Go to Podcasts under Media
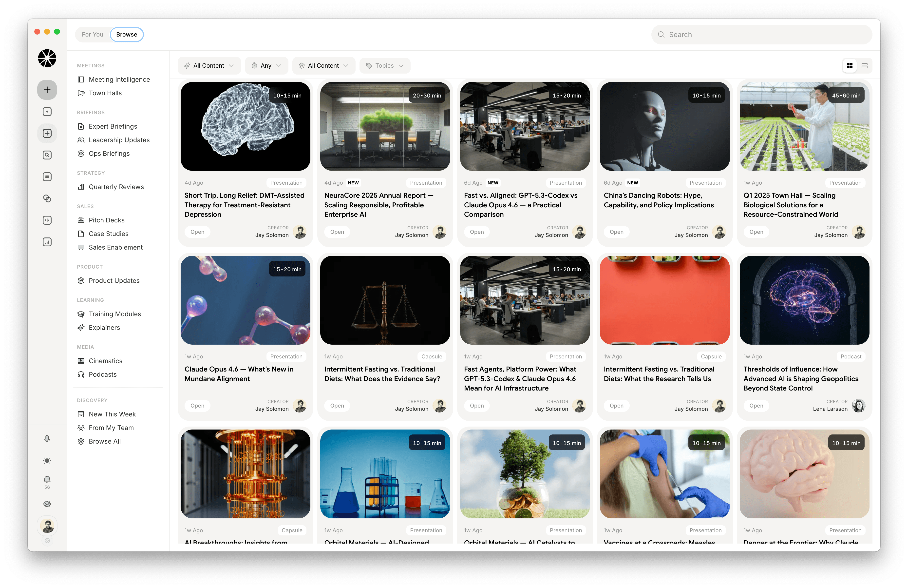The width and height of the screenshot is (908, 588). point(103,374)
